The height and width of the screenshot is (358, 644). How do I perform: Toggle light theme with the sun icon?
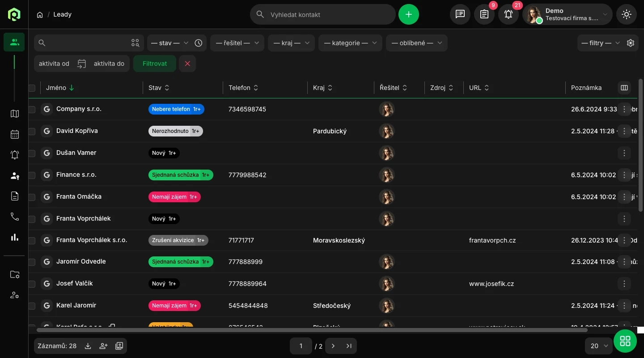tap(626, 14)
